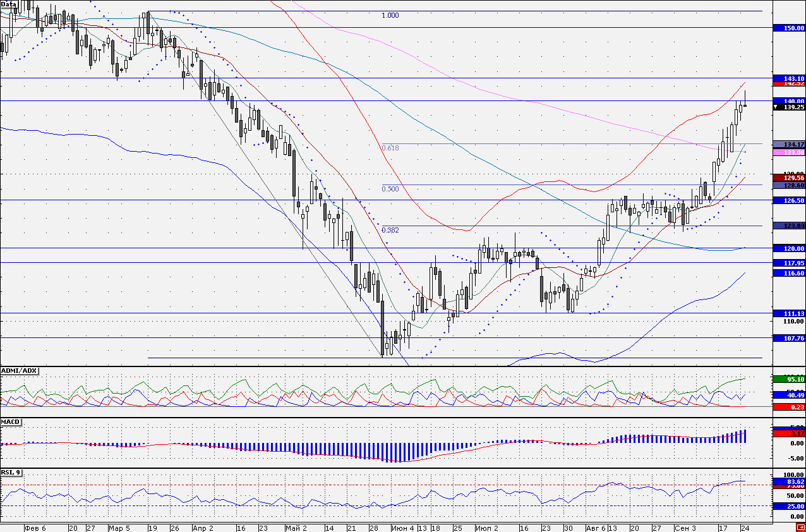Click the 107.76 level tag

tap(789, 338)
